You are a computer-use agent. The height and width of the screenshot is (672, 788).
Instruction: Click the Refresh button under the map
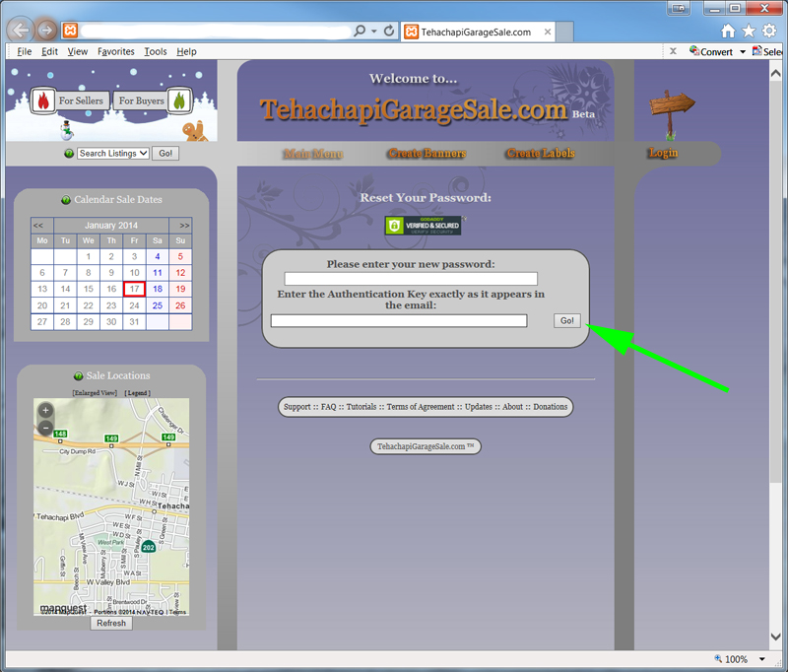click(111, 623)
